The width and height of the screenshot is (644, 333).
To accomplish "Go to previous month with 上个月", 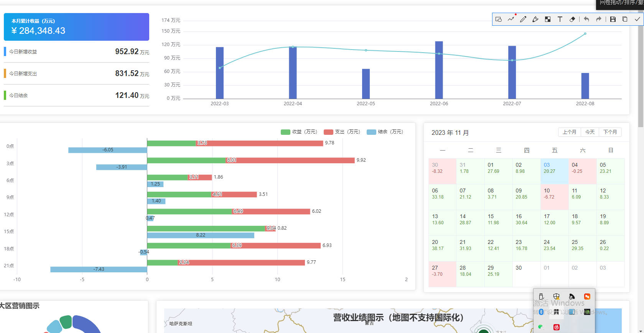I will 570,132.
